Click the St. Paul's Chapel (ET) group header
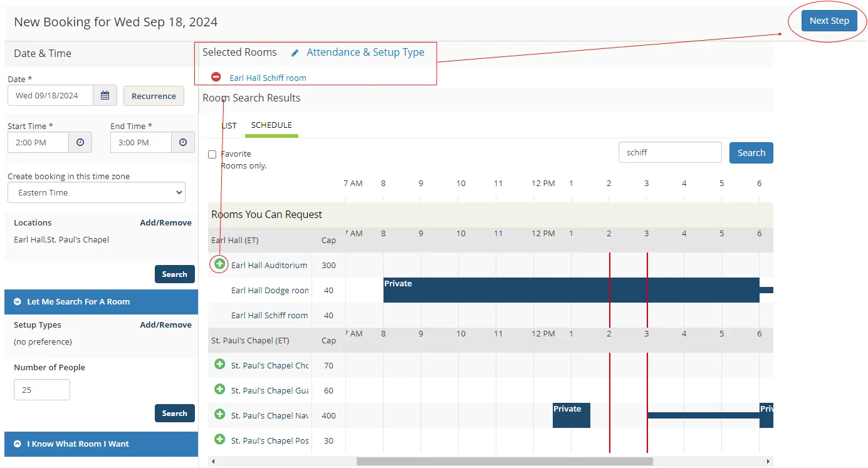 tap(250, 340)
